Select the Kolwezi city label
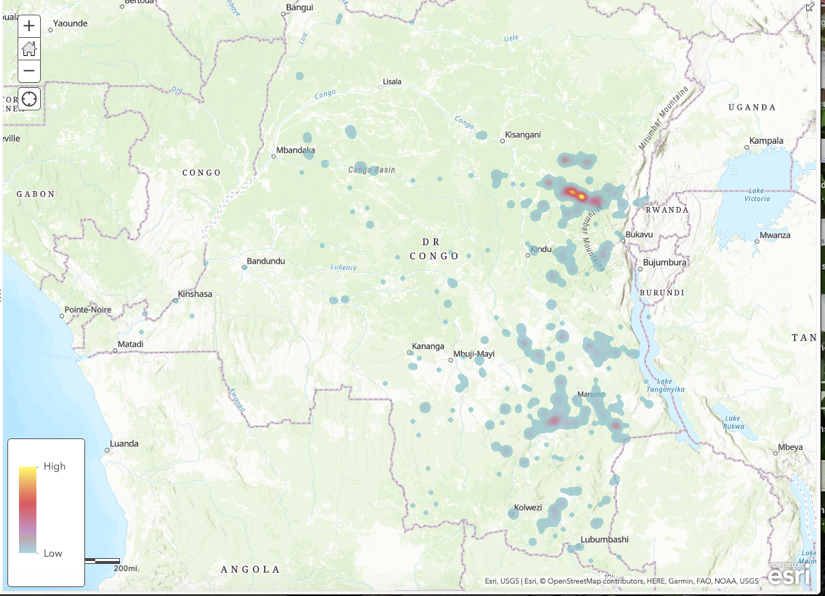825x596 pixels. point(527,507)
